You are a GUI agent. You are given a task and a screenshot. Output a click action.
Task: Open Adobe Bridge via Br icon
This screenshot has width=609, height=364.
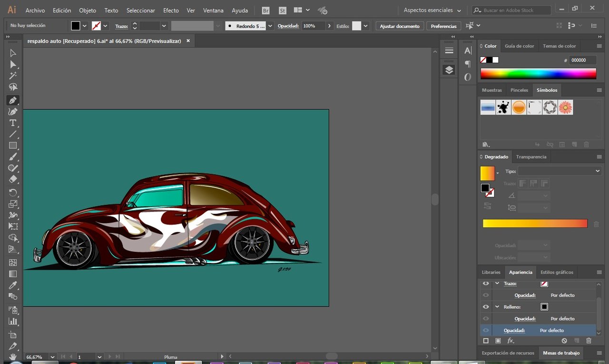[x=265, y=10]
